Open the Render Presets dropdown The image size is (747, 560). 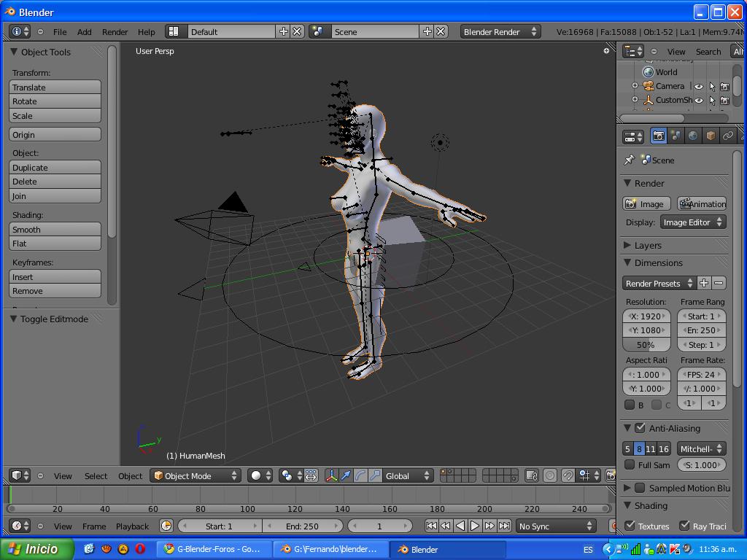pos(659,283)
